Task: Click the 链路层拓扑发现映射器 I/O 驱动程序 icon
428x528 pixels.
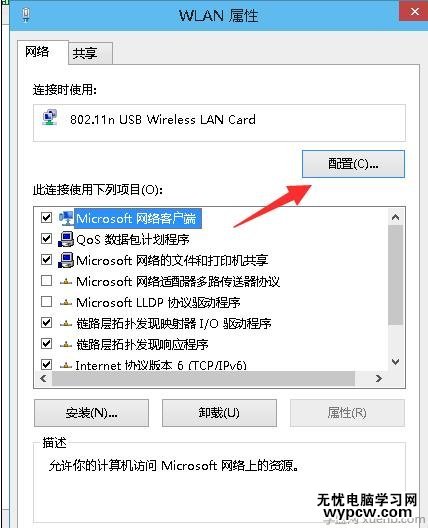Action: tap(66, 323)
